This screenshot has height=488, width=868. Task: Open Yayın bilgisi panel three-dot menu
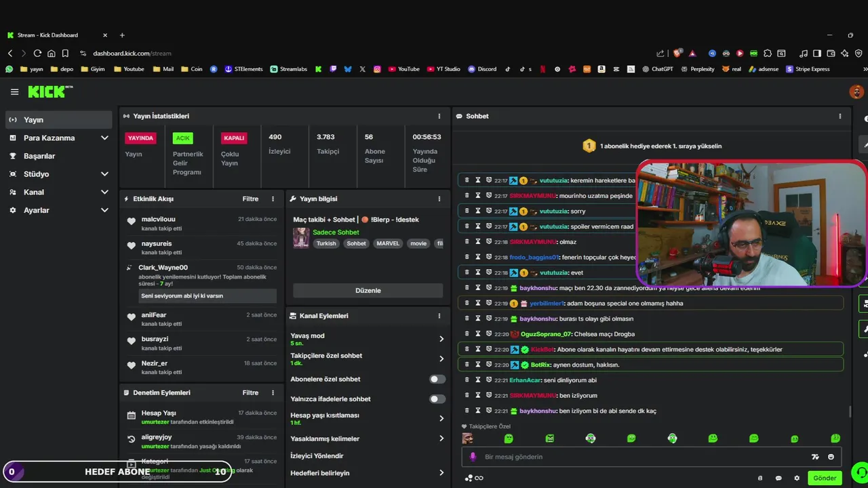pos(439,199)
